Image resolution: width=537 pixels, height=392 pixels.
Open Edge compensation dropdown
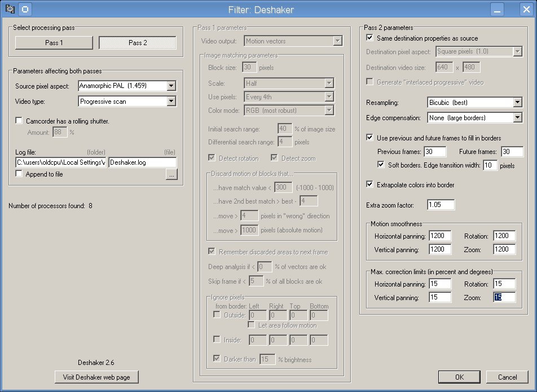[x=475, y=118]
